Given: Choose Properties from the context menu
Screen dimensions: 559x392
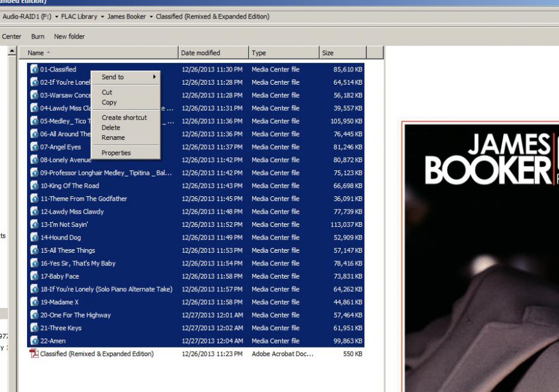Looking at the screenshot, I should click(116, 153).
